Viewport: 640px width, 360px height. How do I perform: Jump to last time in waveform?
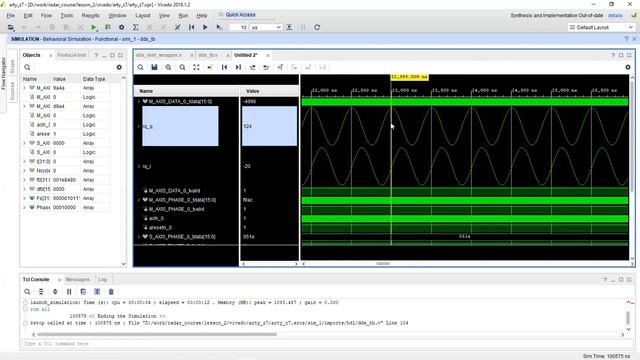pyautogui.click(x=238, y=67)
